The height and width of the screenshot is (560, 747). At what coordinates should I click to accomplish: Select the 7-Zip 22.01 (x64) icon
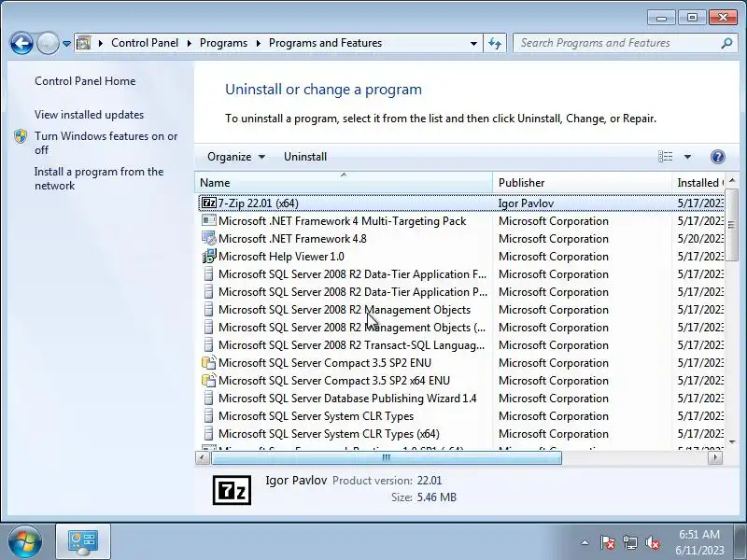pyautogui.click(x=208, y=203)
